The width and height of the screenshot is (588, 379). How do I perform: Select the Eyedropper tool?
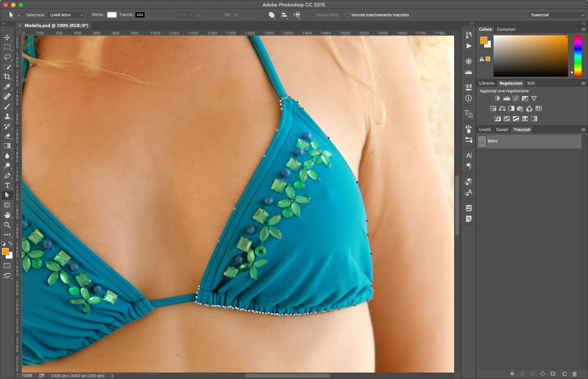7,87
